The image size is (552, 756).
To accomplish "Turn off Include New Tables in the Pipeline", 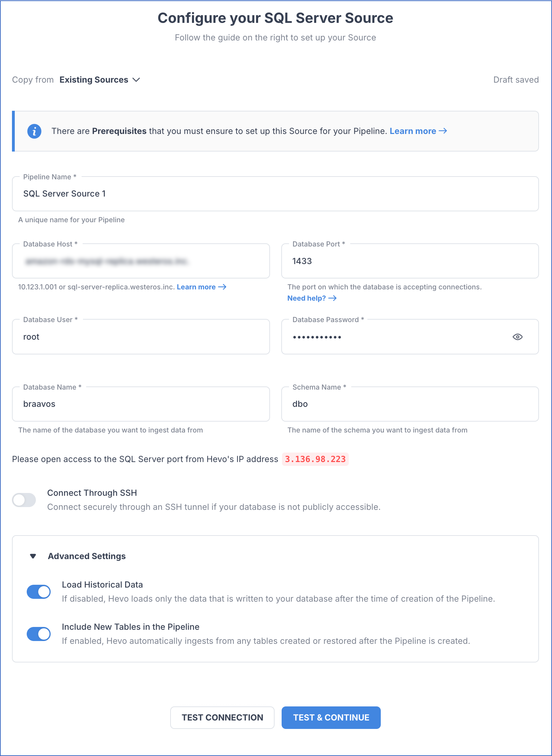I will pyautogui.click(x=39, y=634).
